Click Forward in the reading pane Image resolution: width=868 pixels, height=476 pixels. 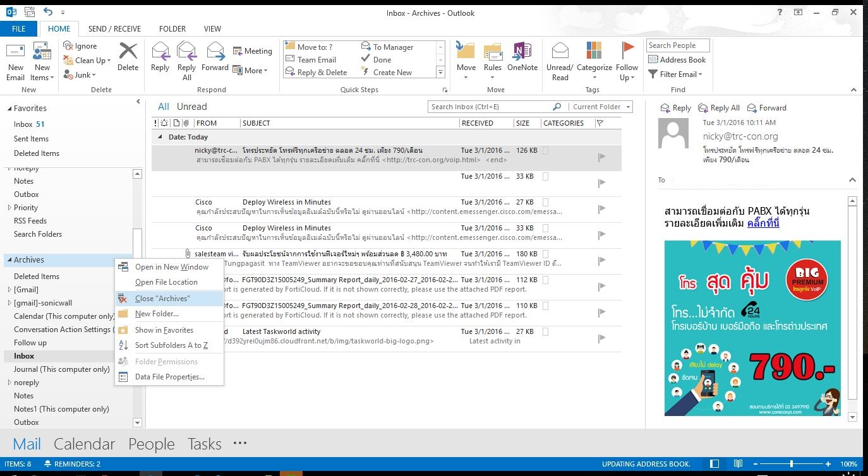click(766, 108)
